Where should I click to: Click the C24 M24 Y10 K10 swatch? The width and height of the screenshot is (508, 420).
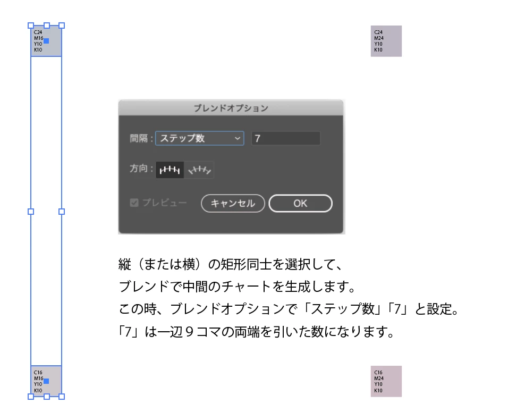tap(386, 41)
